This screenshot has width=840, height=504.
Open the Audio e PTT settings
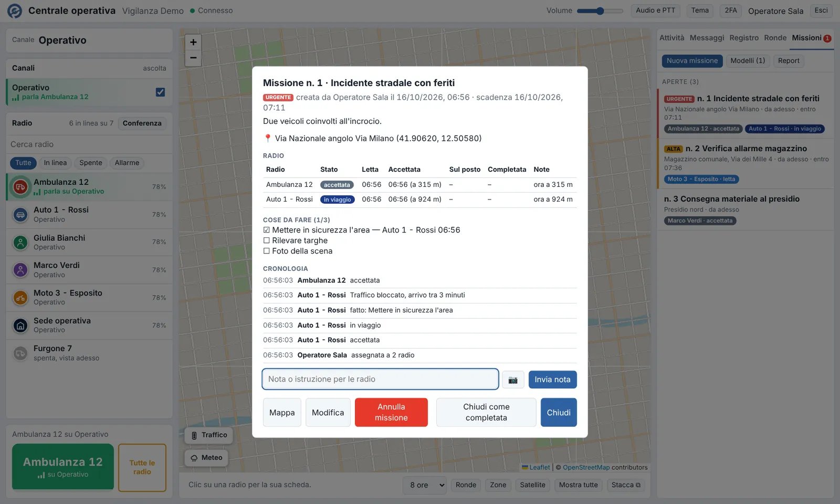click(x=655, y=10)
